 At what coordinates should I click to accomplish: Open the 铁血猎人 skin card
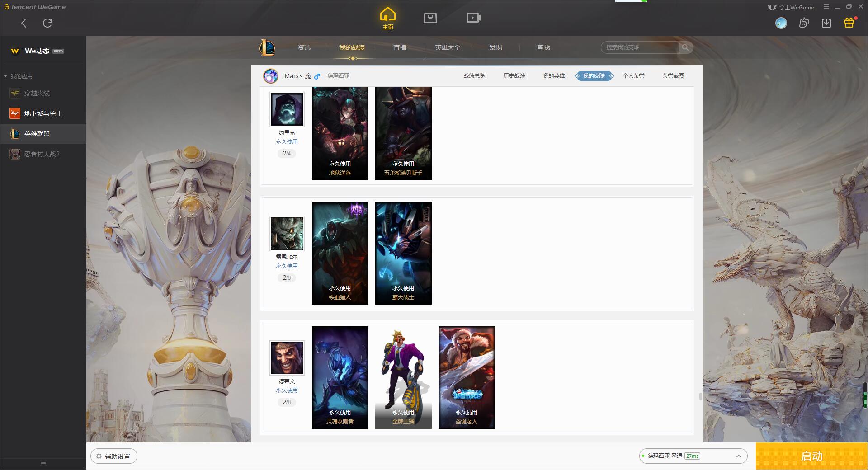pos(340,253)
